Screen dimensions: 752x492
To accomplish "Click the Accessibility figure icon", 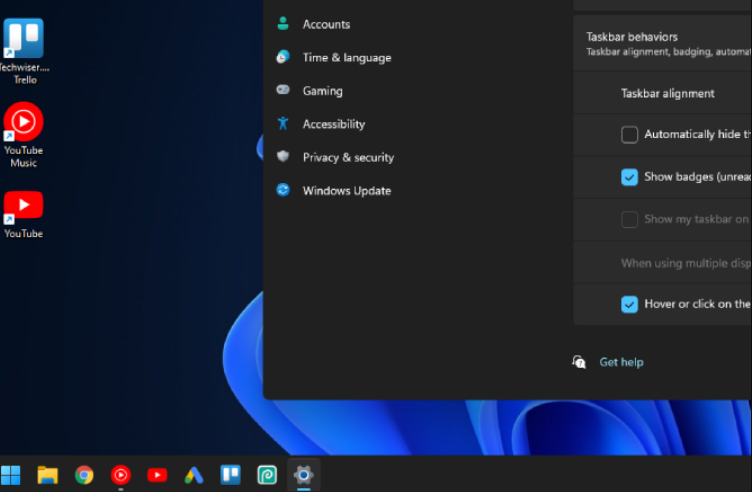I will (283, 123).
